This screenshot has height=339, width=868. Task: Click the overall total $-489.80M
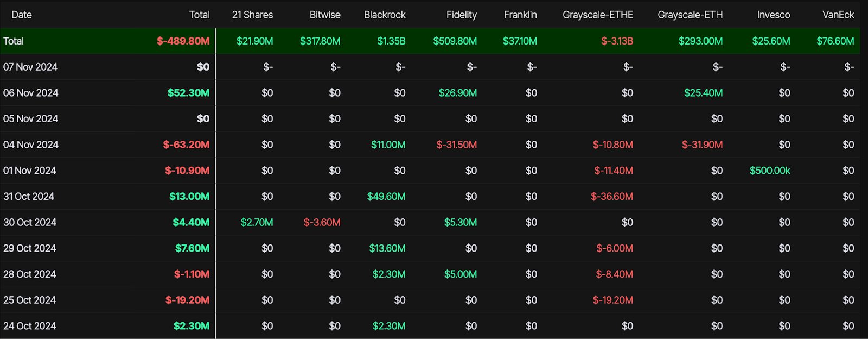tap(183, 41)
